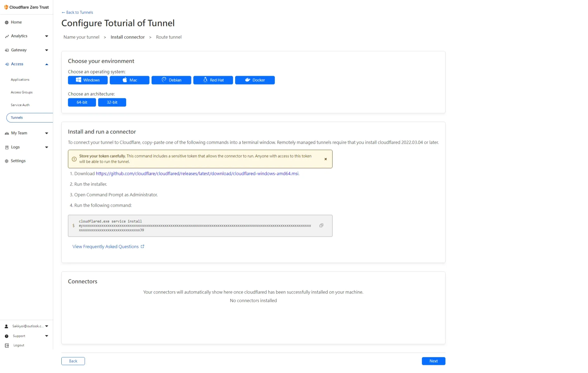
Task: Click the Logout exit icon
Action: 7,345
